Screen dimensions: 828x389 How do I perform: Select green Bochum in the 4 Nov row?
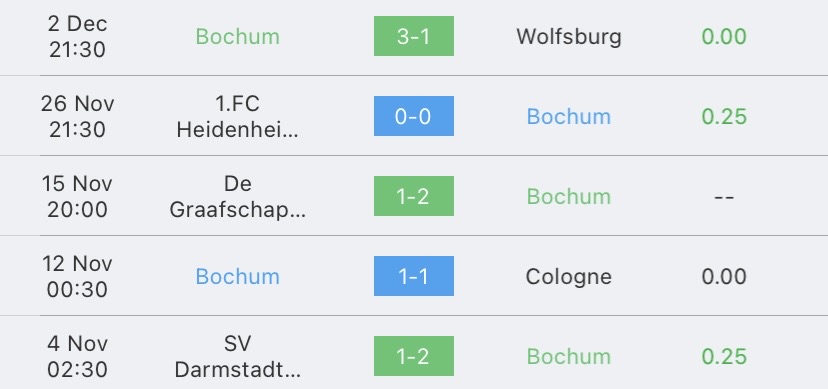point(569,357)
